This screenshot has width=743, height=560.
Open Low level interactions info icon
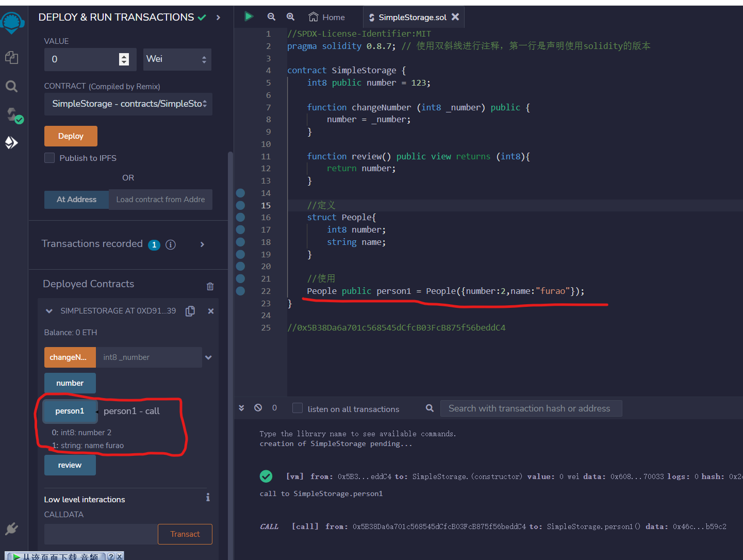click(x=208, y=497)
